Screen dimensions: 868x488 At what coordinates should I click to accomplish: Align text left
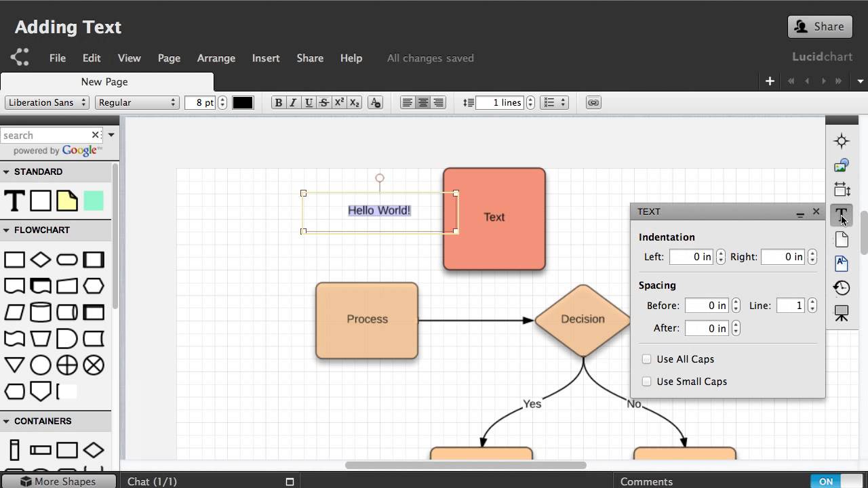[407, 103]
